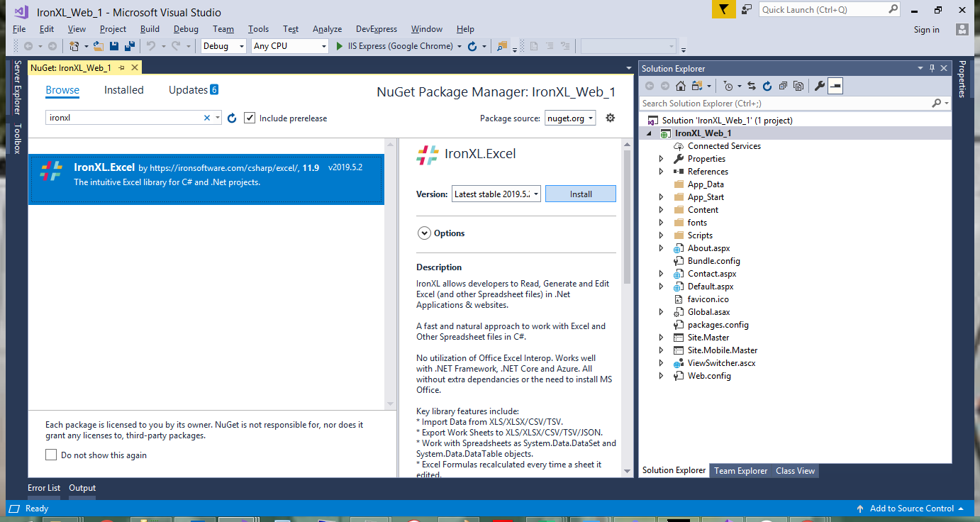Start debugging with the green play icon
This screenshot has height=522, width=980.
coord(340,46)
